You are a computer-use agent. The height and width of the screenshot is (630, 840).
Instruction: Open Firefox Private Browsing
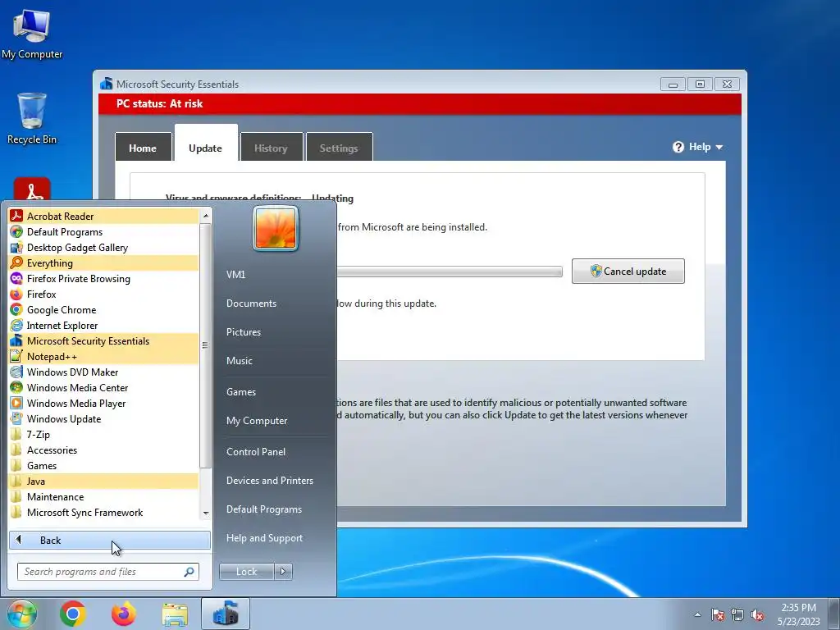(x=104, y=279)
